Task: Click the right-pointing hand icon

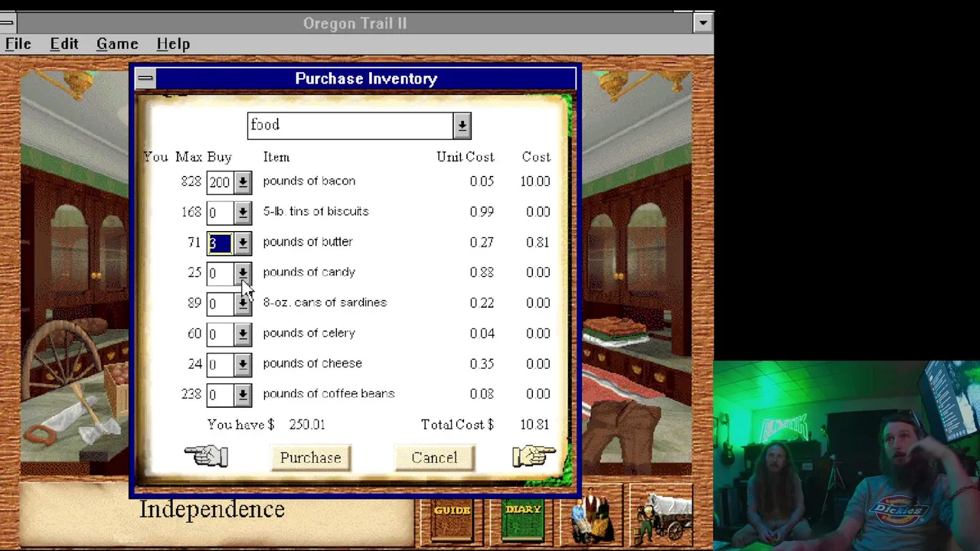Action: [534, 456]
